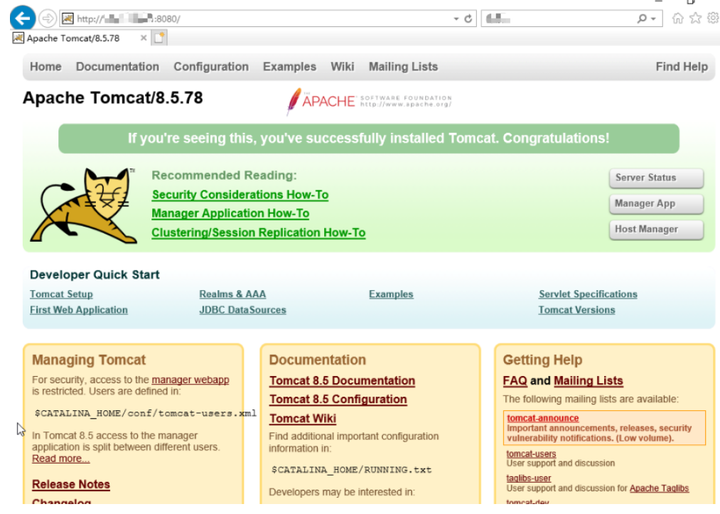Open Security Considerations How-To link

coord(240,195)
